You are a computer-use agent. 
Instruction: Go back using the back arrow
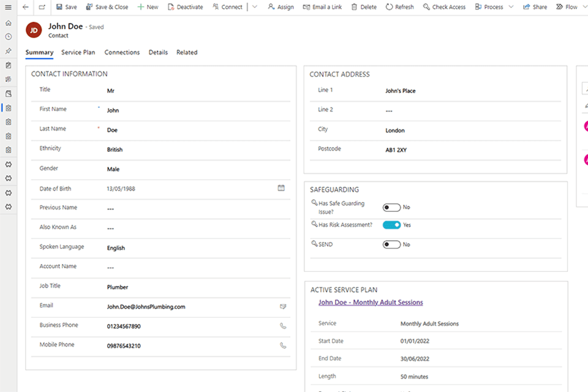coord(26,7)
